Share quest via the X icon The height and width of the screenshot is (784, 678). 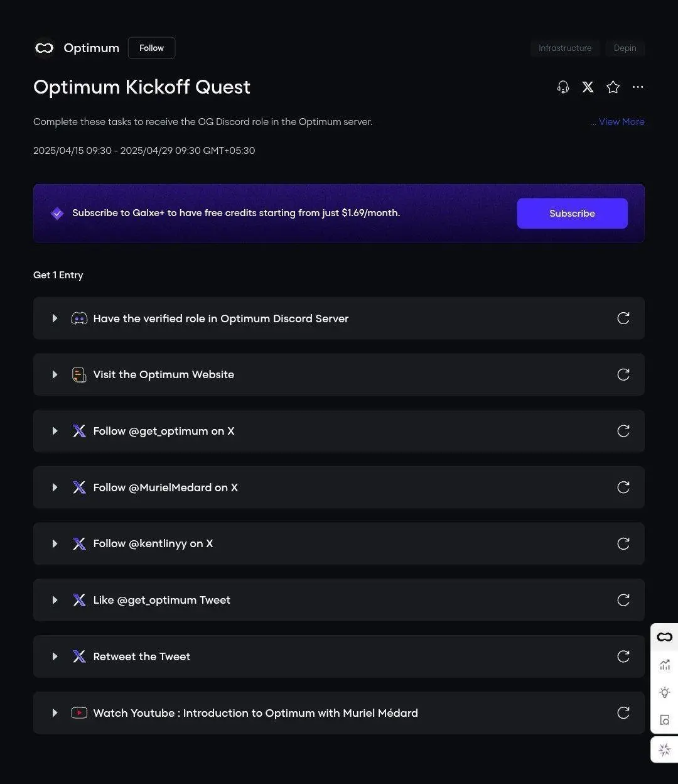coord(588,87)
